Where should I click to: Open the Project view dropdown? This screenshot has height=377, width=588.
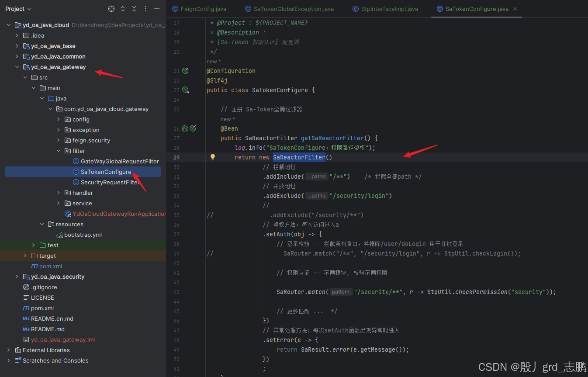point(18,9)
